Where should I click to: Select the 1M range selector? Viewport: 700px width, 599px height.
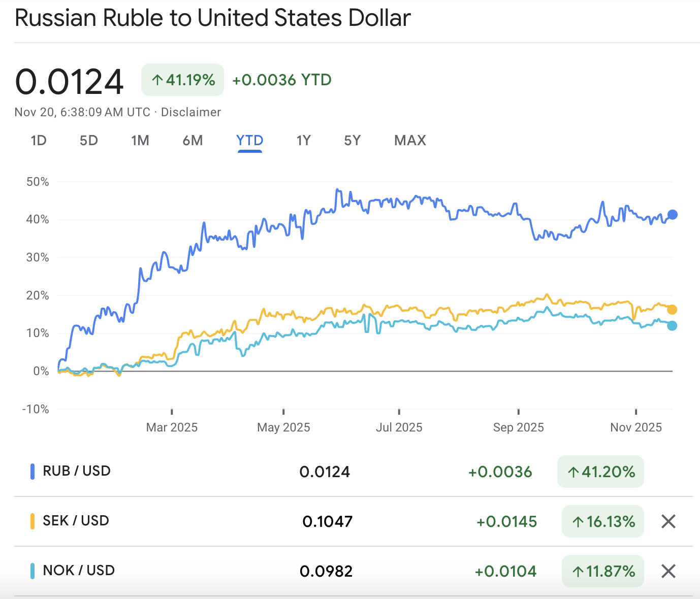(140, 141)
